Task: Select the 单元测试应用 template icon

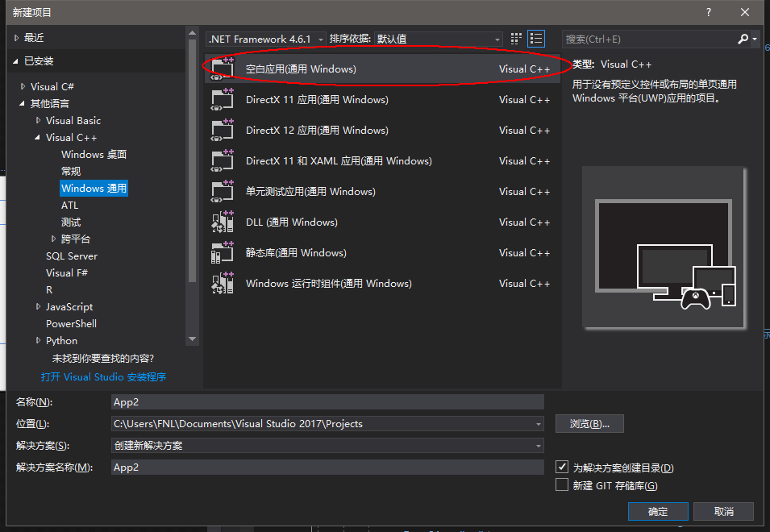Action: (222, 192)
